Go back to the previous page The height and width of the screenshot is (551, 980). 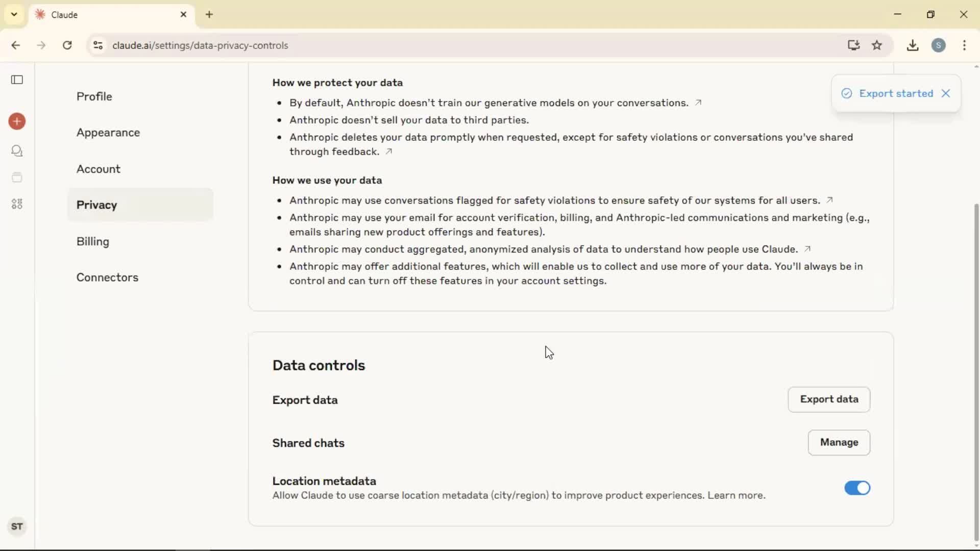tap(16, 45)
